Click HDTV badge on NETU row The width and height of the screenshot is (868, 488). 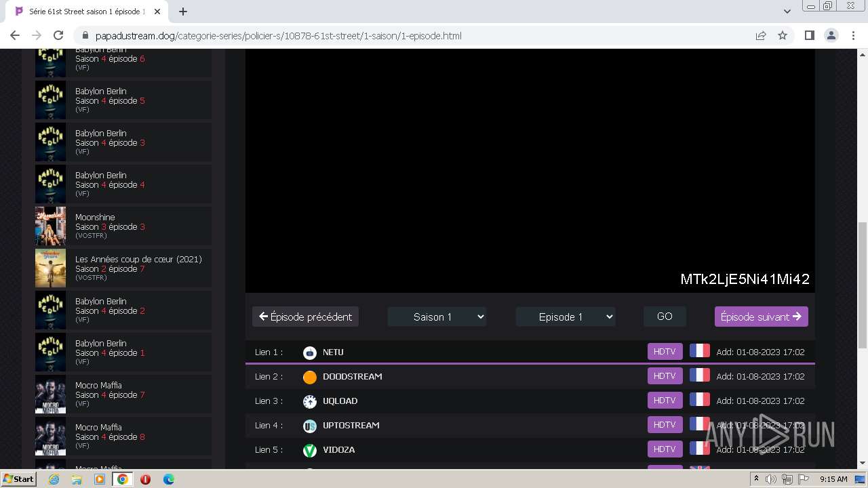(665, 351)
